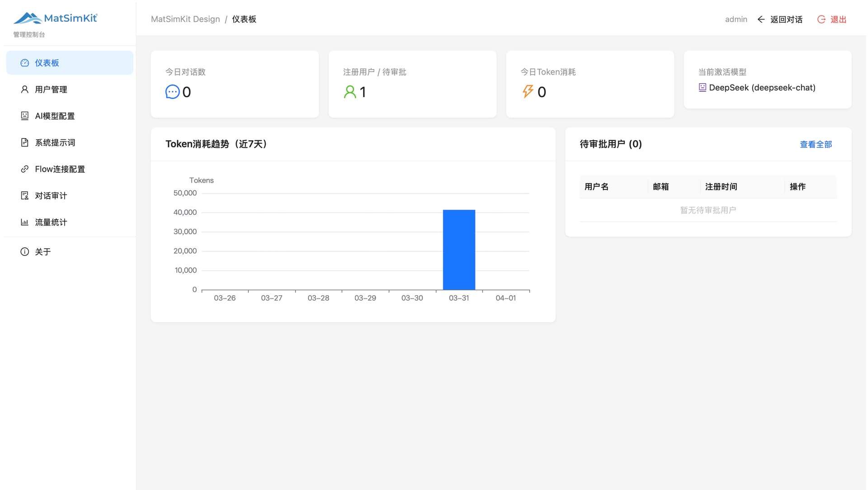The height and width of the screenshot is (490, 868).
Task: Open the AI模型配置 model configuration panel
Action: pyautogui.click(x=55, y=116)
